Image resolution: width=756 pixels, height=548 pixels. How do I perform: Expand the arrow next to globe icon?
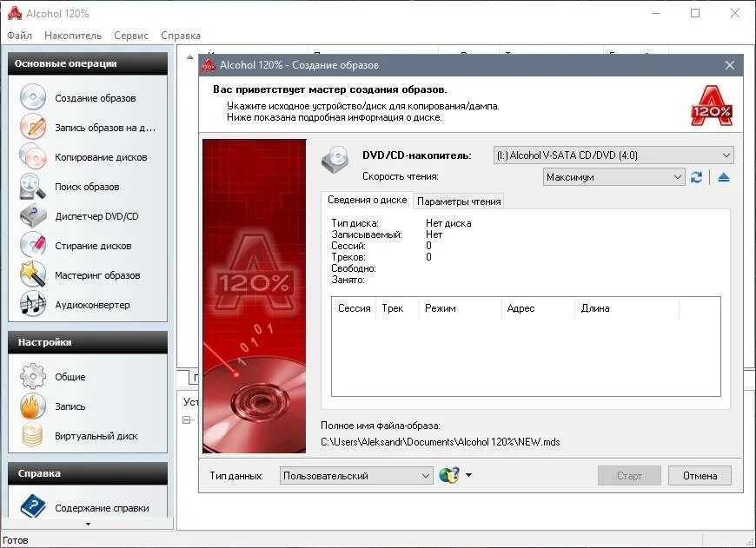pos(468,475)
